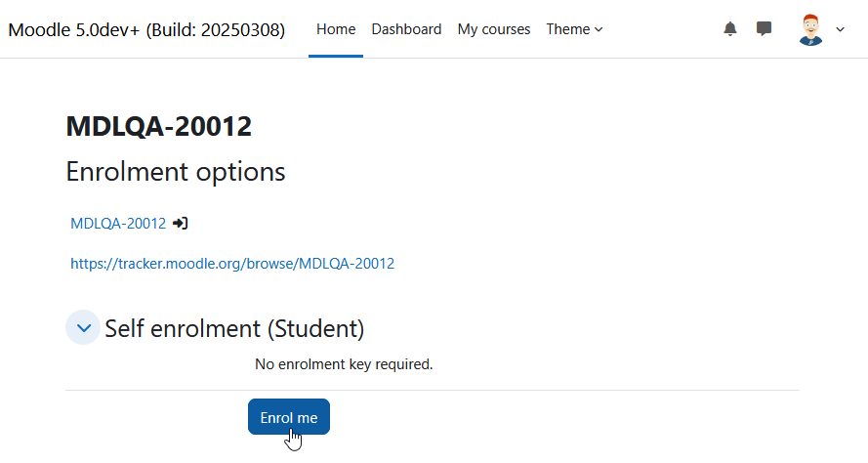Click the bold MDLQA-20012 page title
The height and width of the screenshot is (463, 868).
click(159, 126)
